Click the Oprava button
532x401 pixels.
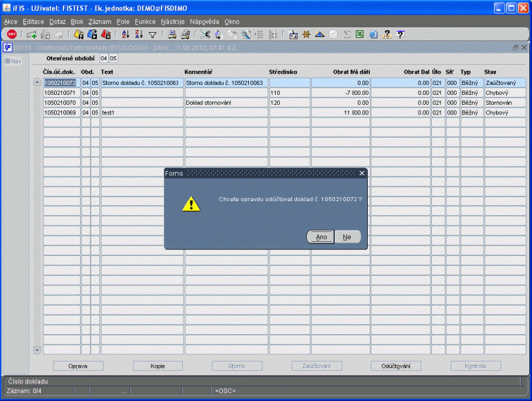tap(77, 366)
